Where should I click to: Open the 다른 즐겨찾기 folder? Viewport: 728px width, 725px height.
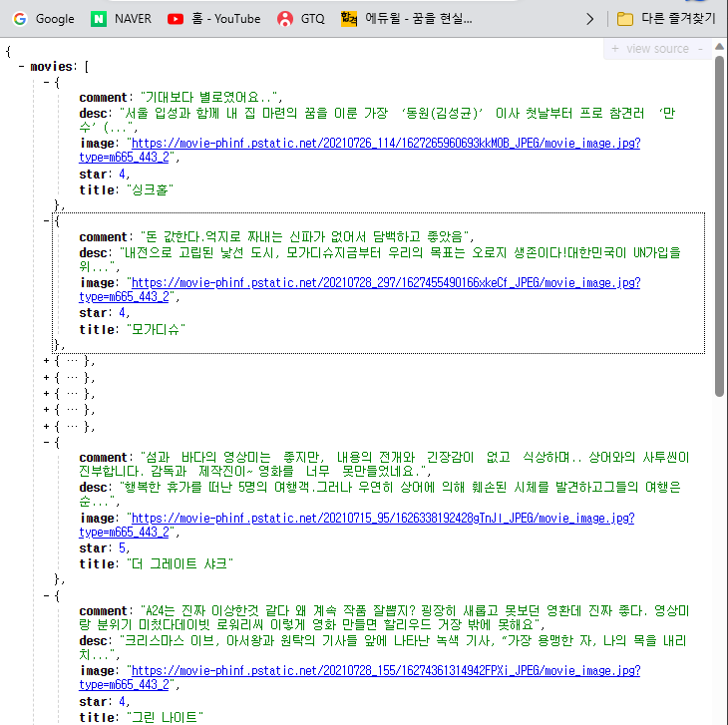666,19
